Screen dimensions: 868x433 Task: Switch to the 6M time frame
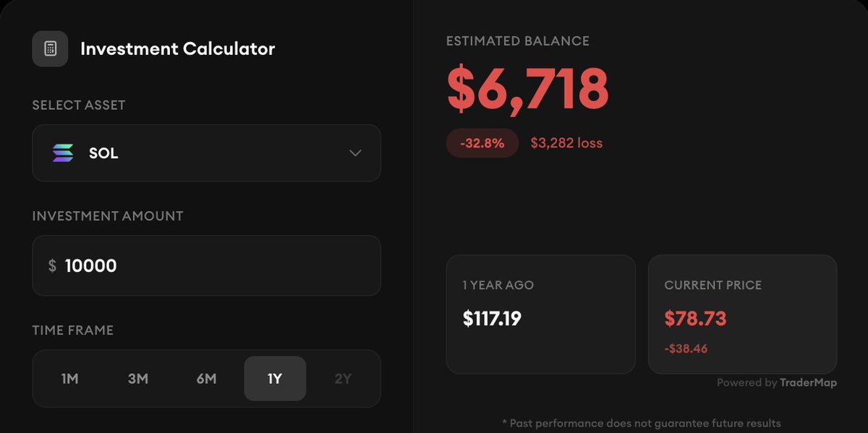pyautogui.click(x=206, y=379)
